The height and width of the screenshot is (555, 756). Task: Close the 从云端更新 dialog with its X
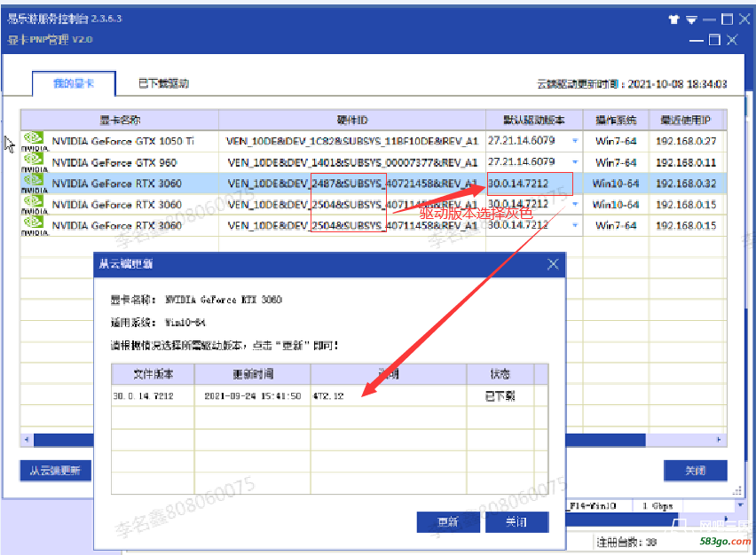(553, 264)
